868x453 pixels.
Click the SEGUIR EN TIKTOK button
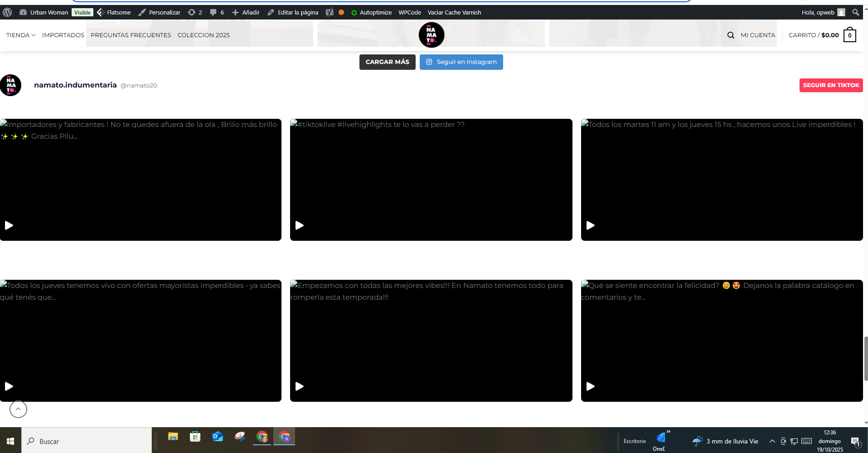[x=831, y=85]
